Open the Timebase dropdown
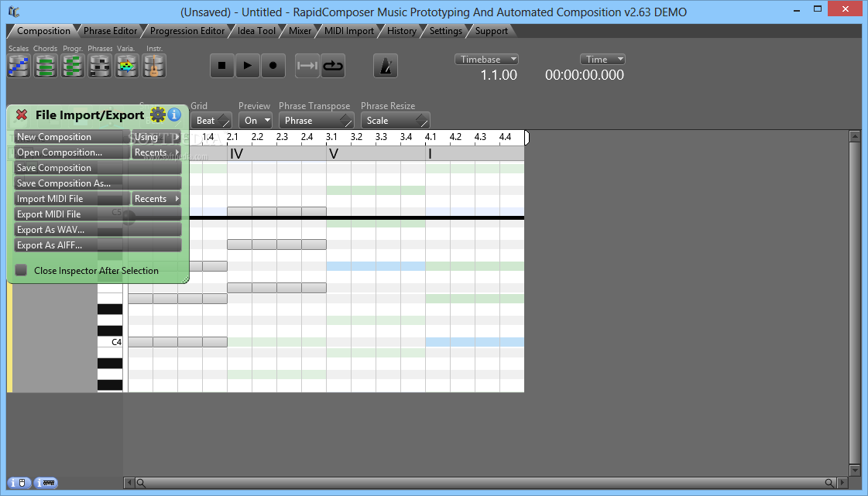 pyautogui.click(x=486, y=59)
